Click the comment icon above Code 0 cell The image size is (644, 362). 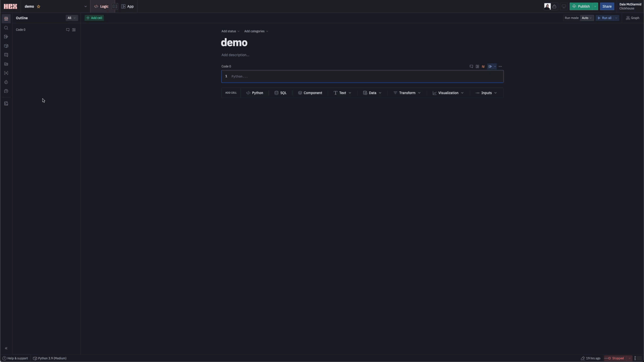coord(471,66)
